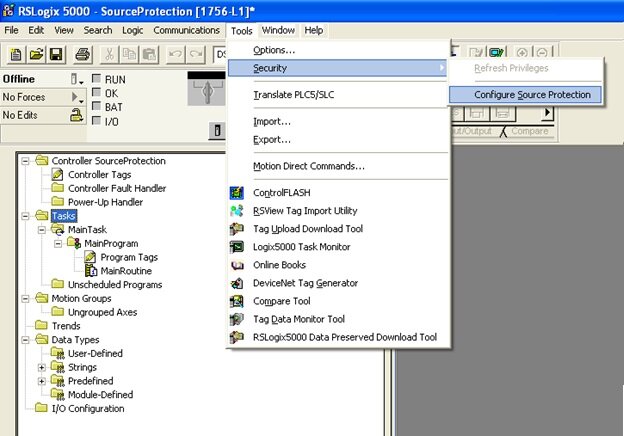
Task: Click the Print toolbar icon
Action: (x=83, y=54)
